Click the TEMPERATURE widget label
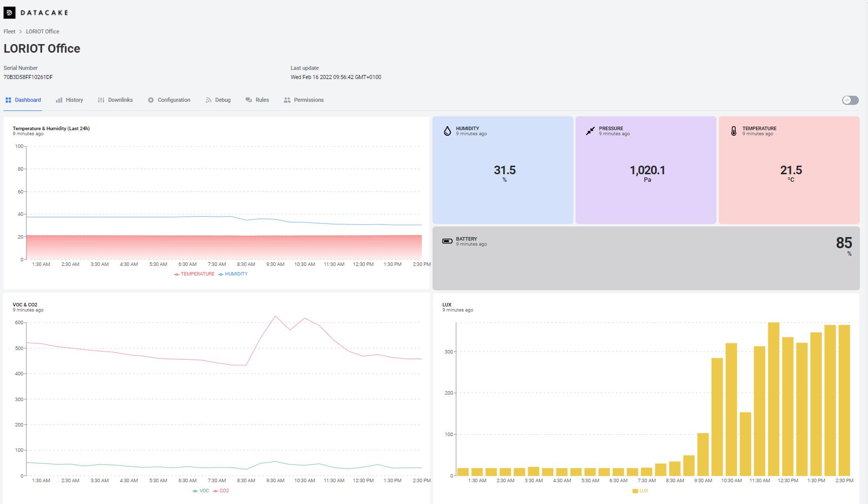The image size is (868, 504). tap(759, 129)
